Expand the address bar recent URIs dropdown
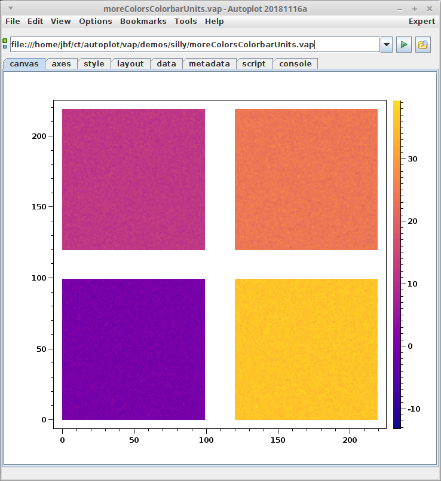 (386, 45)
